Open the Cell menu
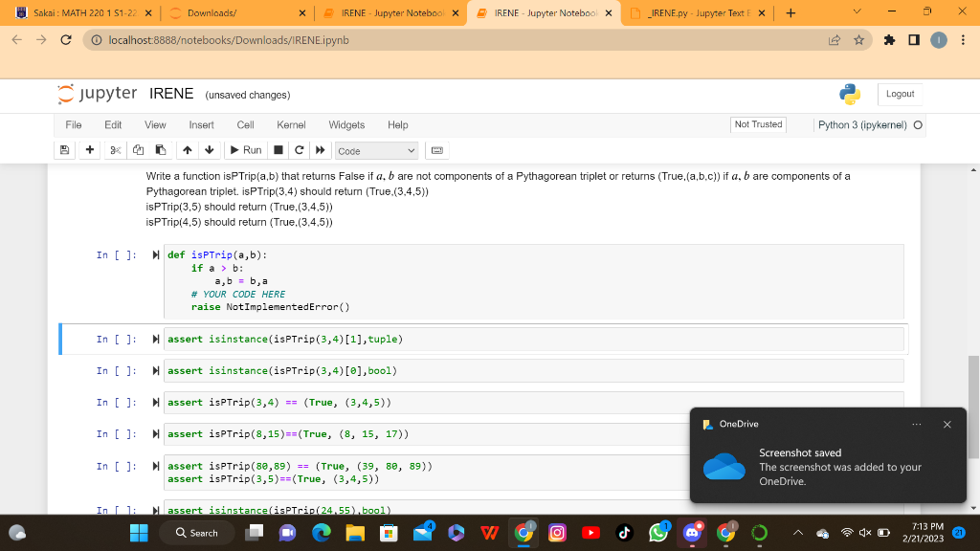Viewport: 980px width, 551px height. click(x=245, y=124)
